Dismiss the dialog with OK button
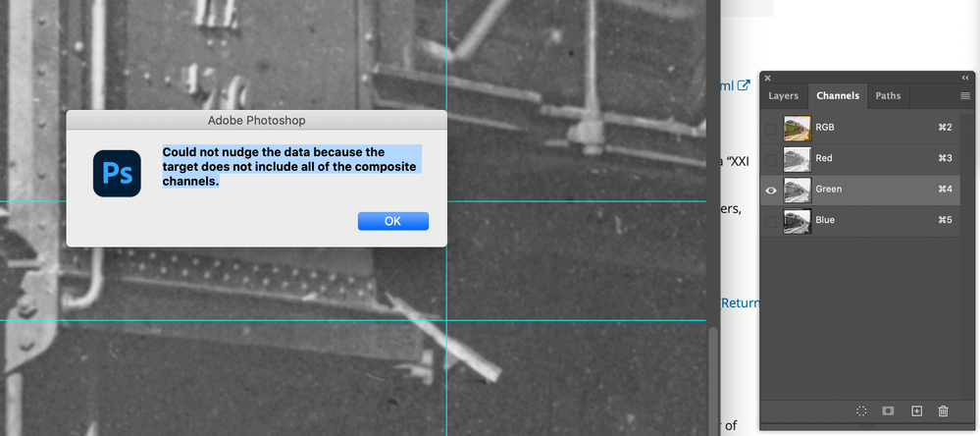This screenshot has height=436, width=980. pyautogui.click(x=392, y=221)
